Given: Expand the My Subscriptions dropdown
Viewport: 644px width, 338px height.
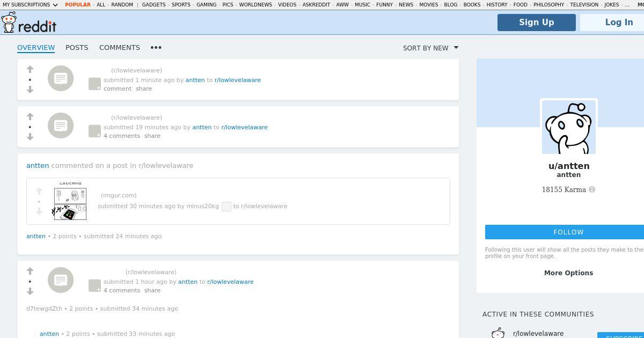Looking at the screenshot, I should point(30,5).
